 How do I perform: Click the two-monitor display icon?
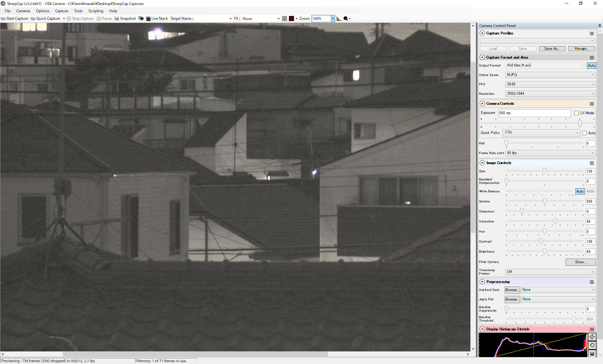[141, 19]
